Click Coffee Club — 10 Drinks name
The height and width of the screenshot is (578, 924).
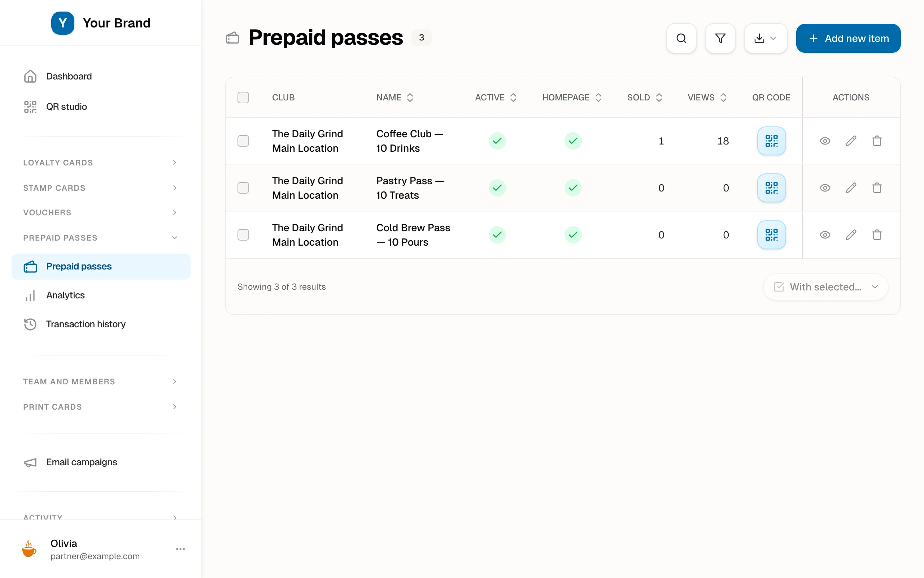coord(409,141)
